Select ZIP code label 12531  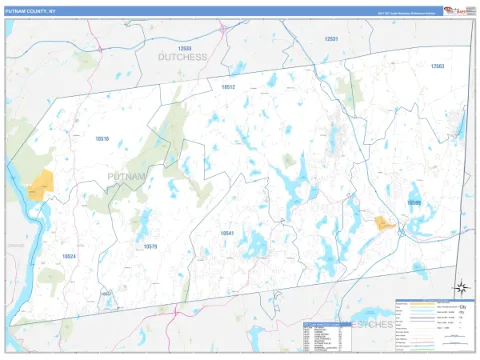(331, 39)
